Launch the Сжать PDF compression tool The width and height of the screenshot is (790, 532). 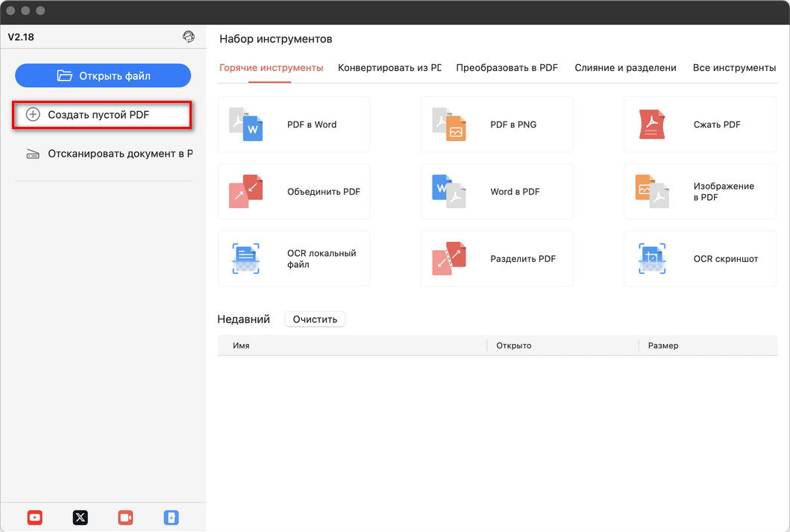[x=699, y=124]
